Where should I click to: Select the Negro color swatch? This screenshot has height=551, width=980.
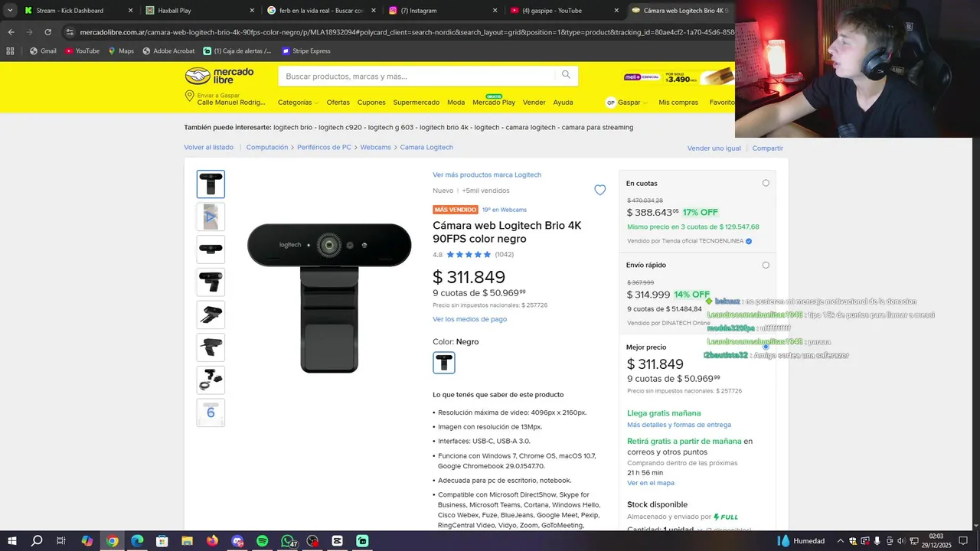point(444,362)
